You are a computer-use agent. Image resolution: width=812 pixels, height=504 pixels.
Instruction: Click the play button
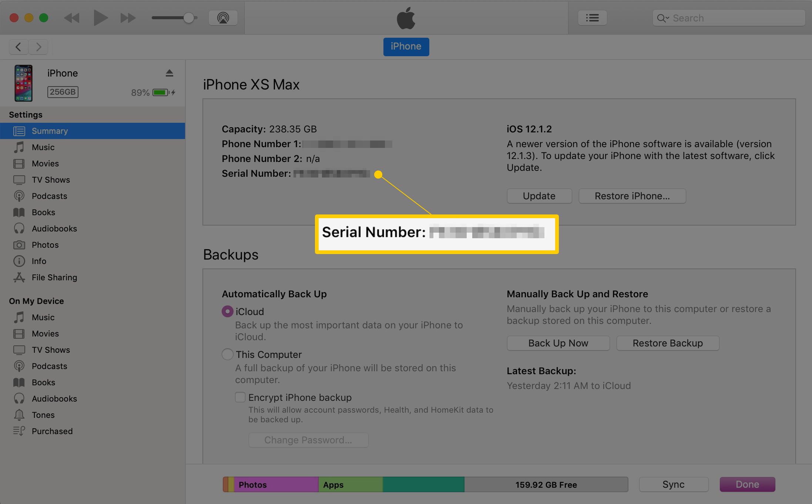pyautogui.click(x=100, y=18)
